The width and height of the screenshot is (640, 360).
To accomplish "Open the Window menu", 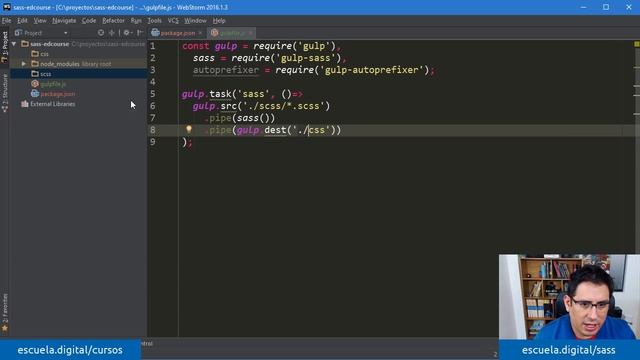I will [x=195, y=20].
